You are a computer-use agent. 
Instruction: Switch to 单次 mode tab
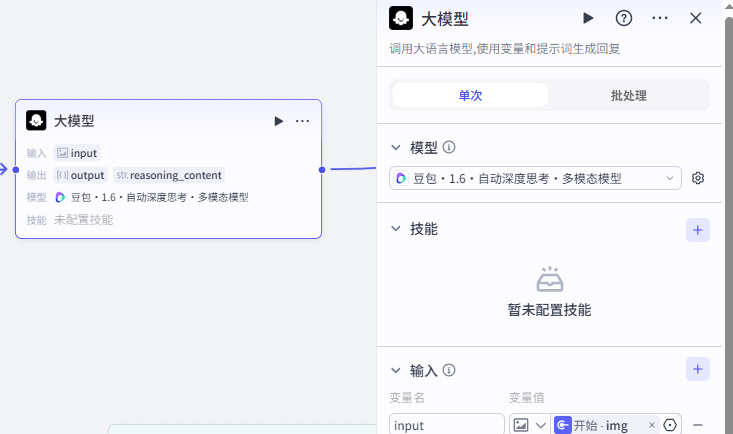click(470, 95)
